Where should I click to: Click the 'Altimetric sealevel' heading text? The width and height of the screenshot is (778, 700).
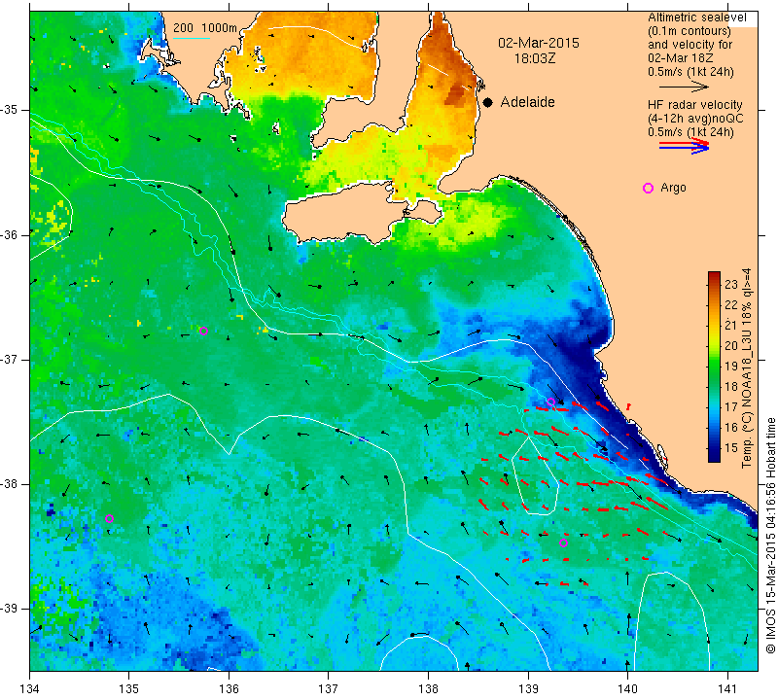(x=696, y=17)
